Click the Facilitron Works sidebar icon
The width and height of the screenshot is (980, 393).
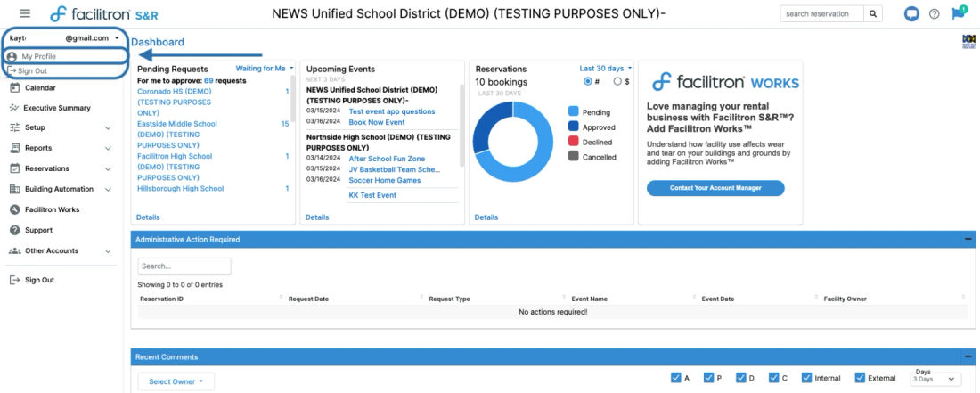[15, 209]
